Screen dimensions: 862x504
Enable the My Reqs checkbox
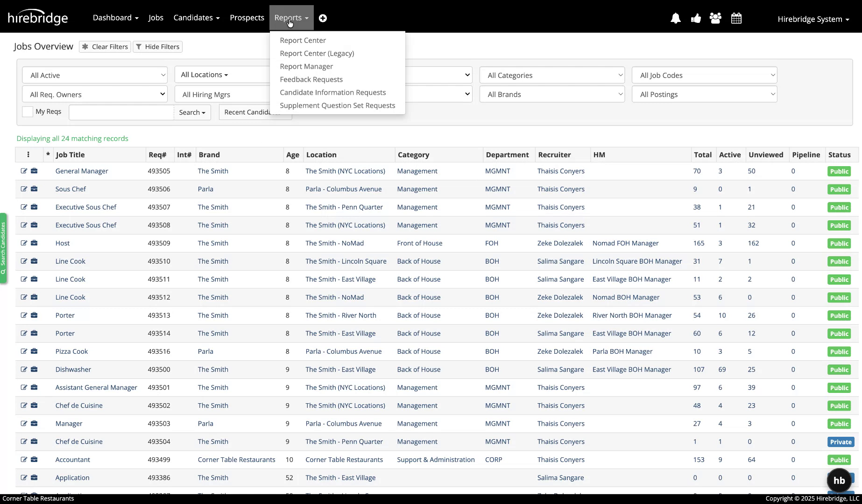(28, 112)
